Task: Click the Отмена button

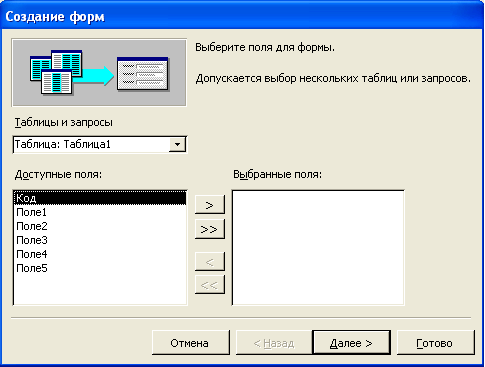Action: (x=191, y=343)
